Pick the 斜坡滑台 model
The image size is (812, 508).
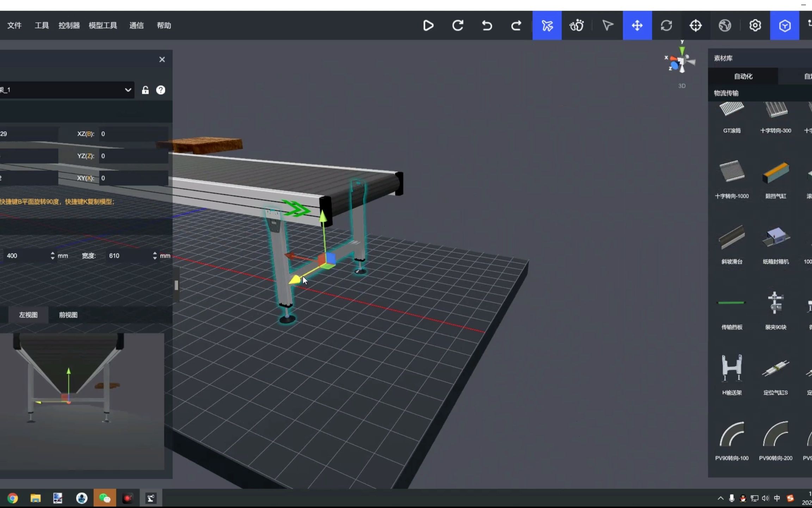point(732,244)
